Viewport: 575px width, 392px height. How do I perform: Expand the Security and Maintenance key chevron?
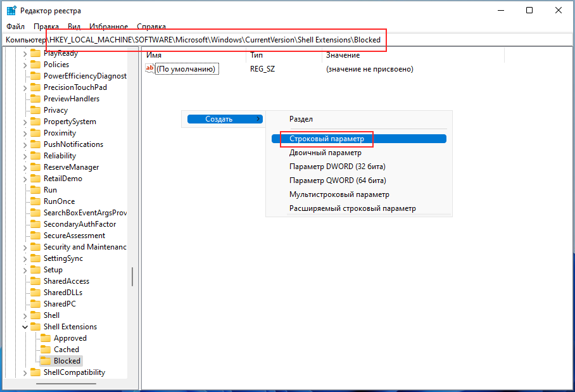tap(25, 247)
